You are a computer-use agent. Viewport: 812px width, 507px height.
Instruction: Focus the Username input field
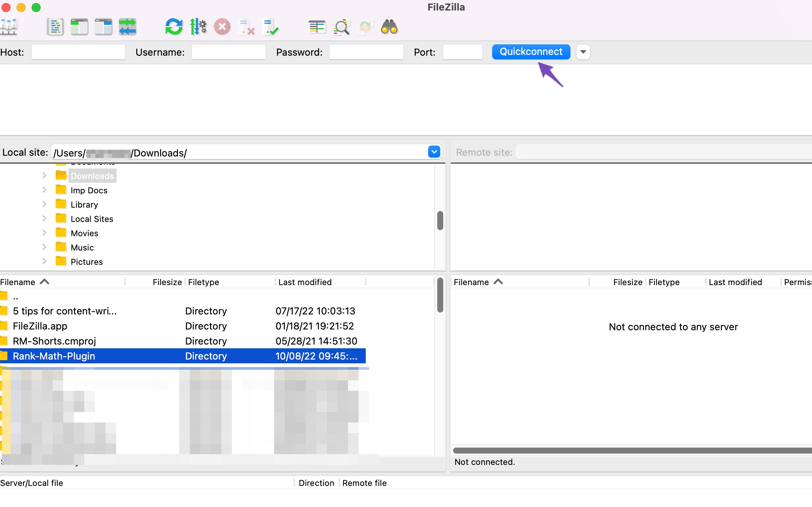229,52
